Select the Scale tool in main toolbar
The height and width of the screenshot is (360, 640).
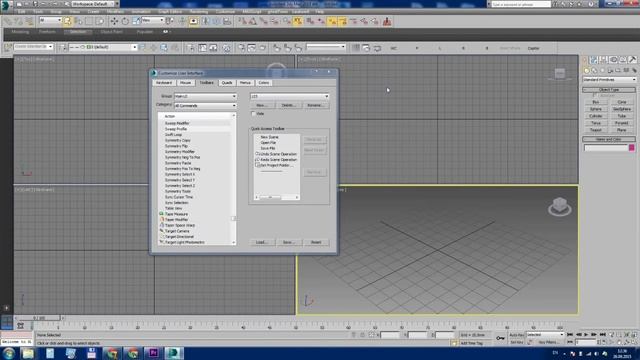(x=136, y=21)
